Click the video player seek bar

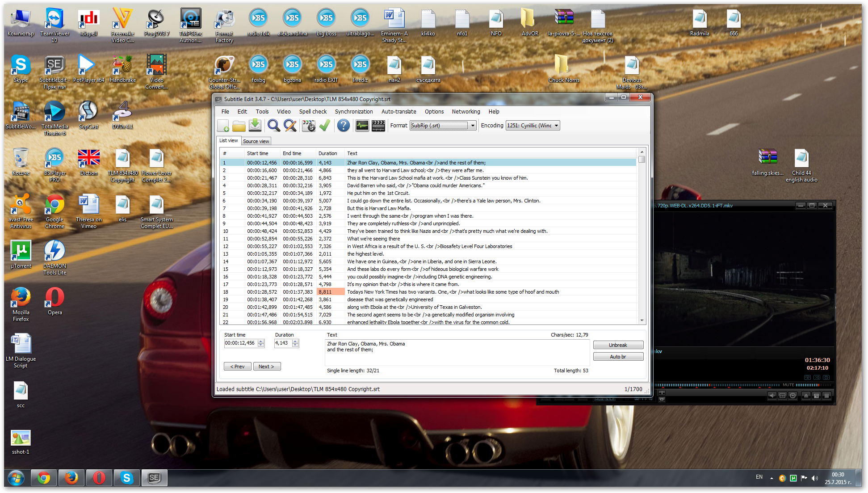click(x=715, y=385)
